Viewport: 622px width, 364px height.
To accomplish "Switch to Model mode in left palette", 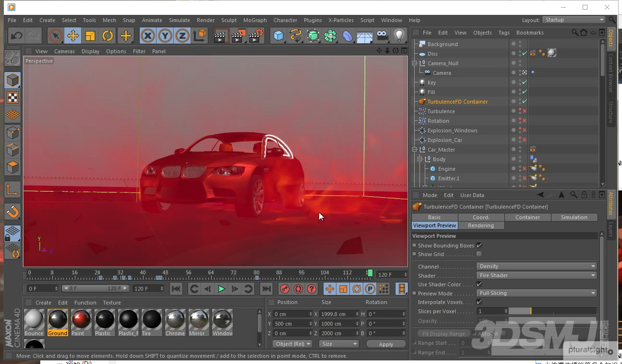I will pyautogui.click(x=12, y=80).
